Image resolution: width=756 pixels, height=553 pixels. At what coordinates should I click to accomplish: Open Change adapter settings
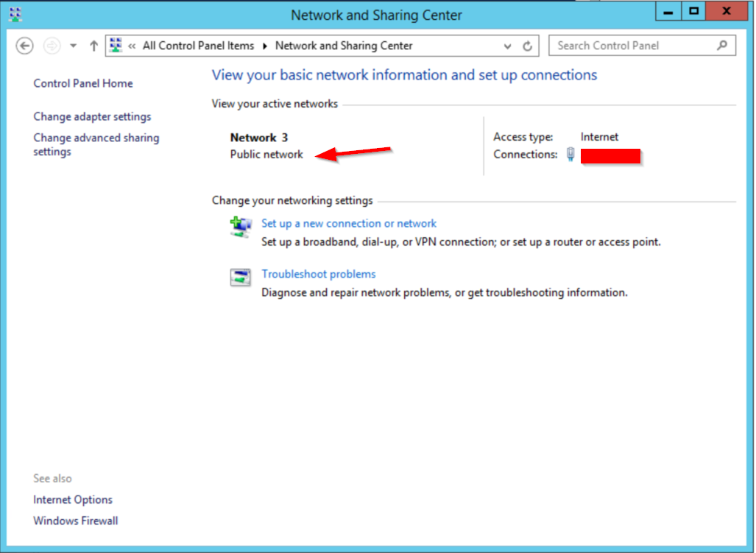tap(92, 116)
